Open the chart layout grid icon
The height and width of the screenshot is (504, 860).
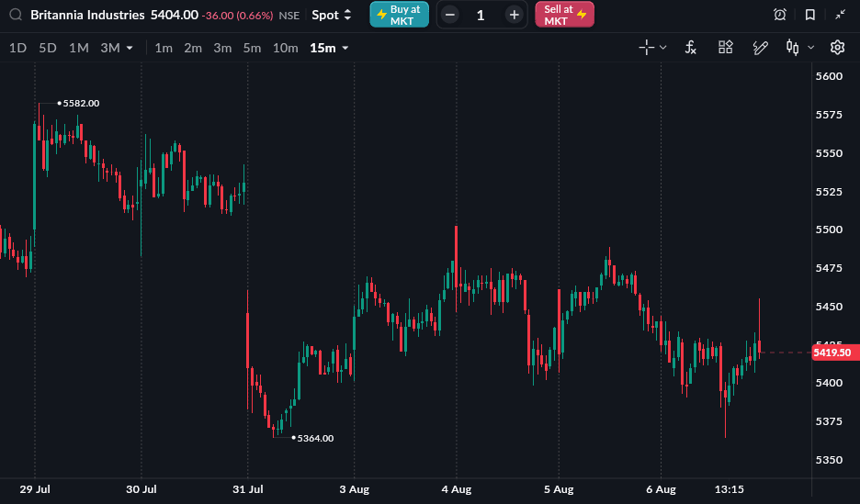point(726,48)
